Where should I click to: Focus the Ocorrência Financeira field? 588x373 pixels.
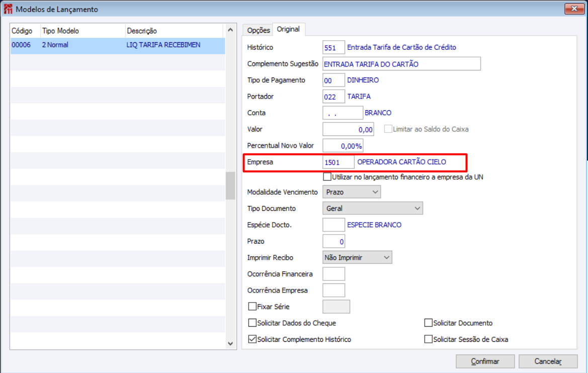[333, 274]
